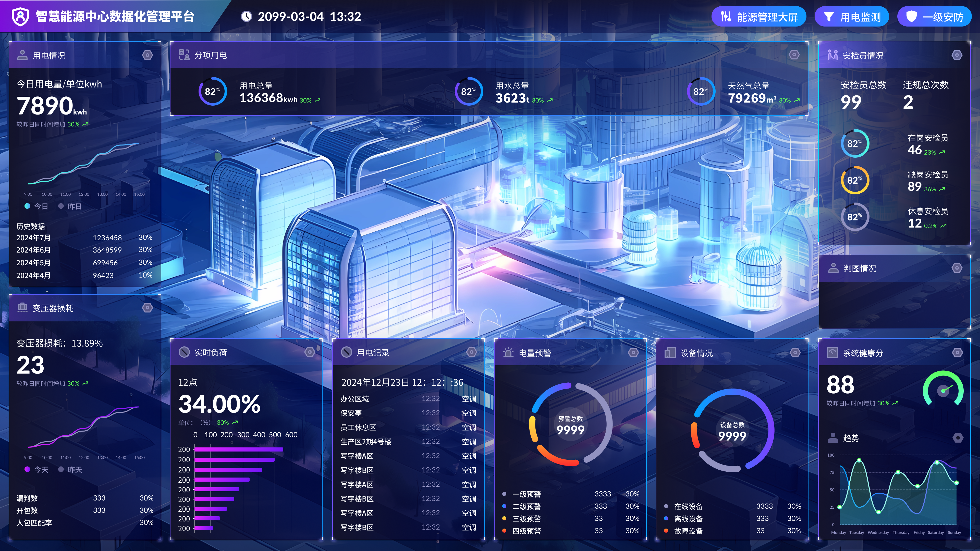This screenshot has width=980, height=551.
Task: Click the 系统健康分 header icon
Action: click(832, 353)
